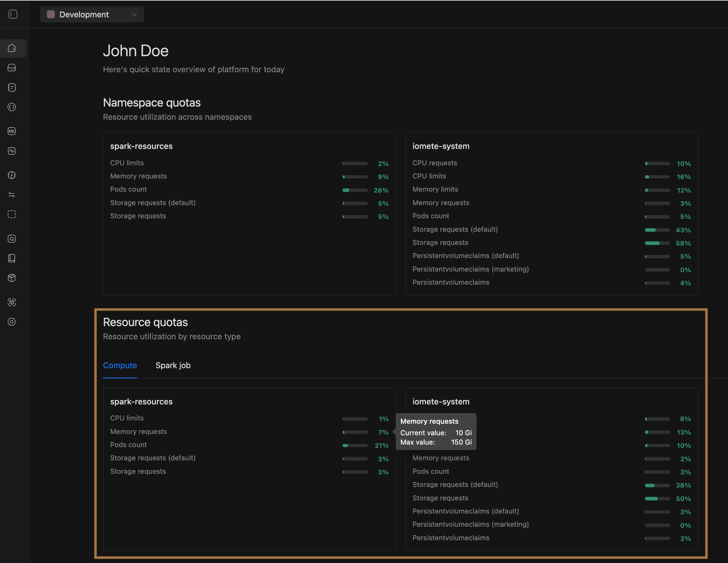Click the 3D package box icon
This screenshot has width=728, height=563.
12,278
